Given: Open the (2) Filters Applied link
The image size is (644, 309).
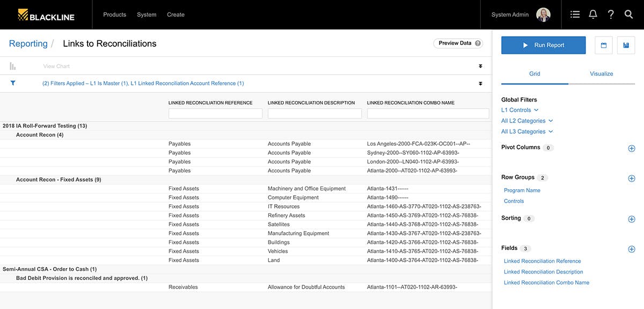Looking at the screenshot, I should coord(143,83).
